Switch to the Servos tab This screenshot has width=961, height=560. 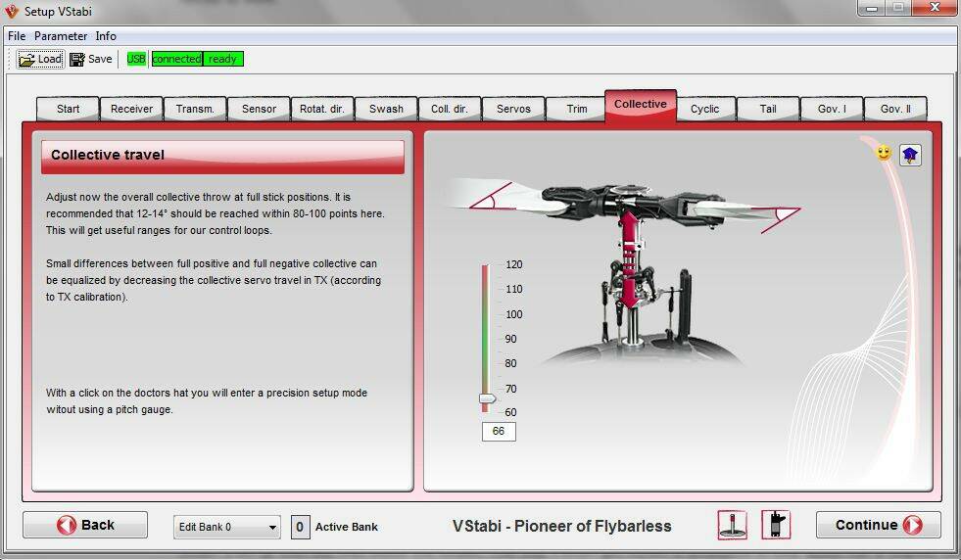tap(513, 109)
